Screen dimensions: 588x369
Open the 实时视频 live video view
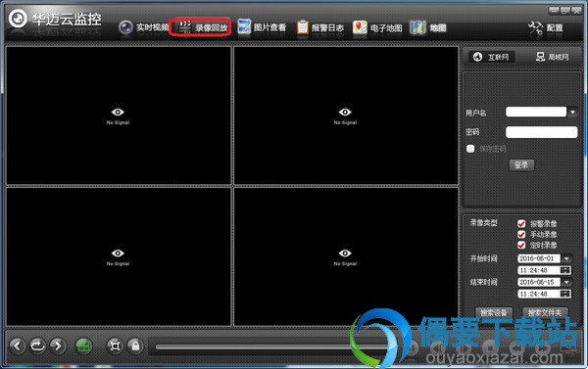(x=144, y=27)
